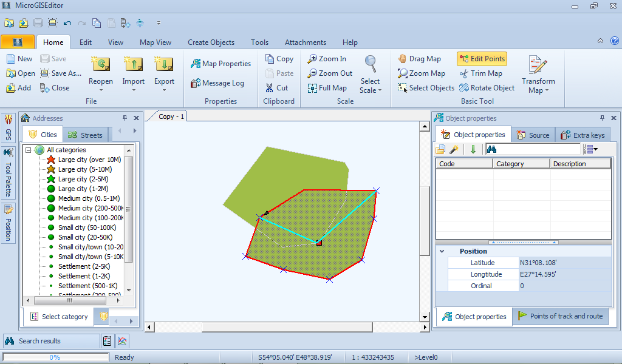This screenshot has height=364, width=622.
Task: Expand the Transform Map dropdown
Action: click(x=538, y=86)
